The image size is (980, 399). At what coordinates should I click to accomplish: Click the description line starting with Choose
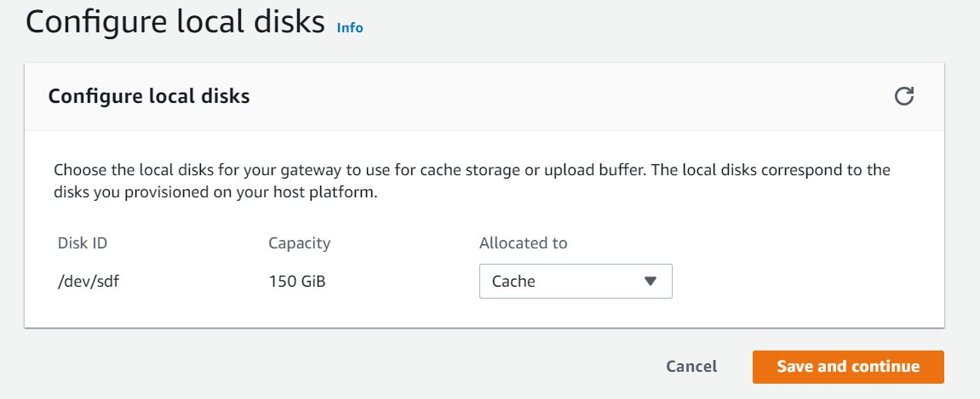[x=472, y=170]
